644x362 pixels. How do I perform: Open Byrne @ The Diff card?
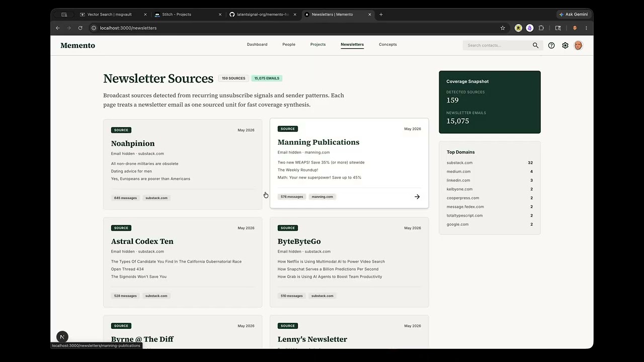coord(183,332)
